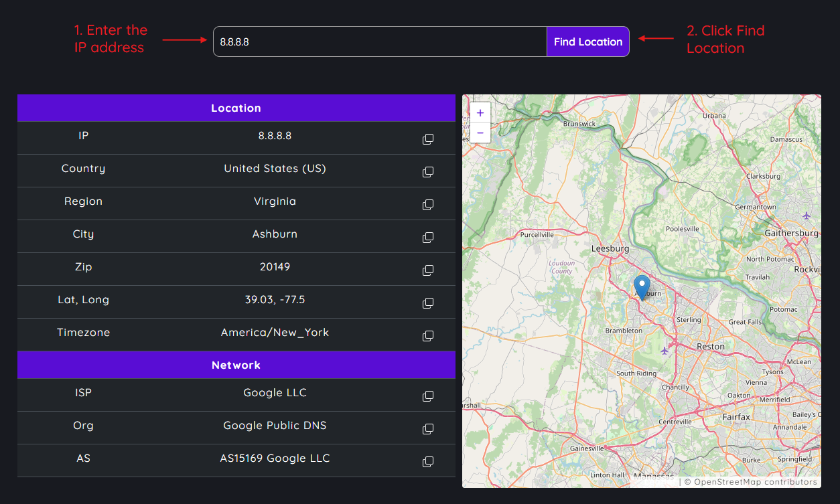Copy the Org value Google Public DNS
Image resolution: width=840 pixels, height=504 pixels.
(x=427, y=428)
